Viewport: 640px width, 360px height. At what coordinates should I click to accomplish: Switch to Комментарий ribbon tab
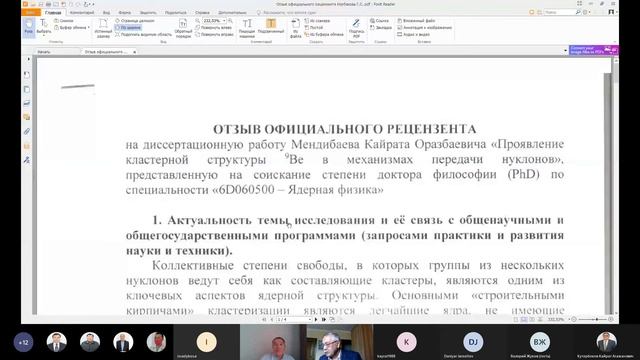coord(82,13)
